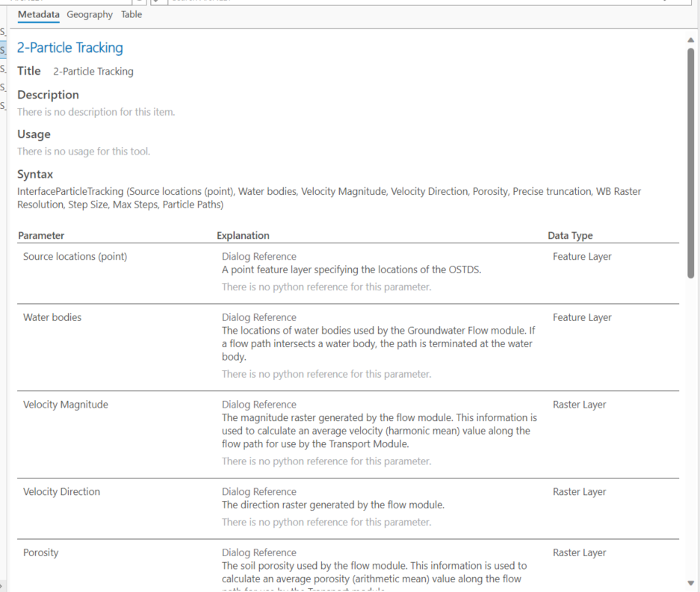
Task: Click the Syntax section heading
Action: tap(35, 175)
